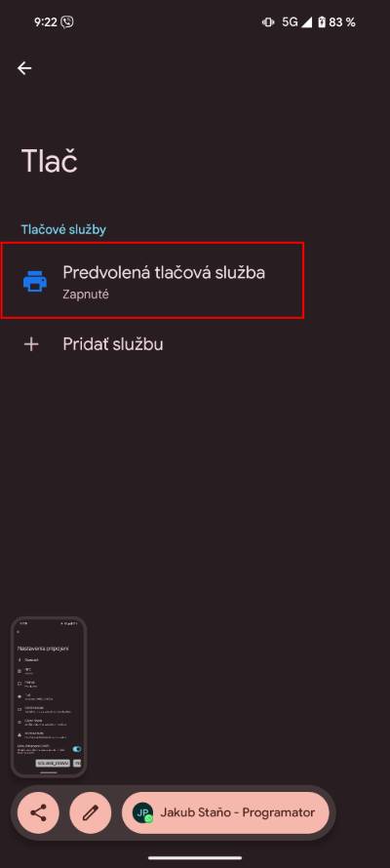Tap the Tlač page title
This screenshot has height=868, width=390.
tap(49, 161)
